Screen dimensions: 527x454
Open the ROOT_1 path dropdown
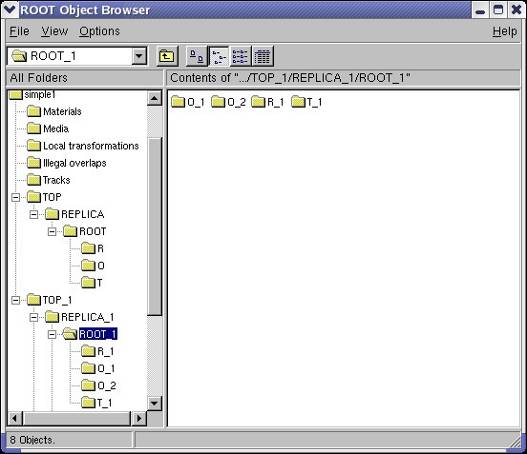[x=139, y=56]
